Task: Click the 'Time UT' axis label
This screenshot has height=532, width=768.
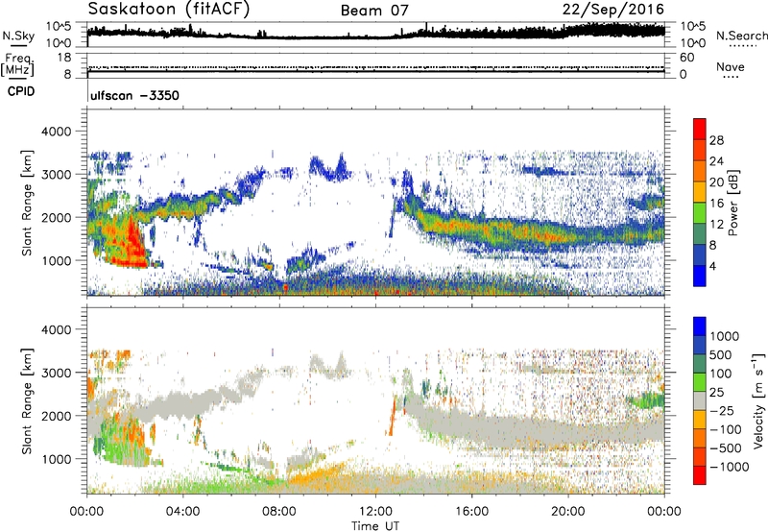Action: [x=375, y=526]
